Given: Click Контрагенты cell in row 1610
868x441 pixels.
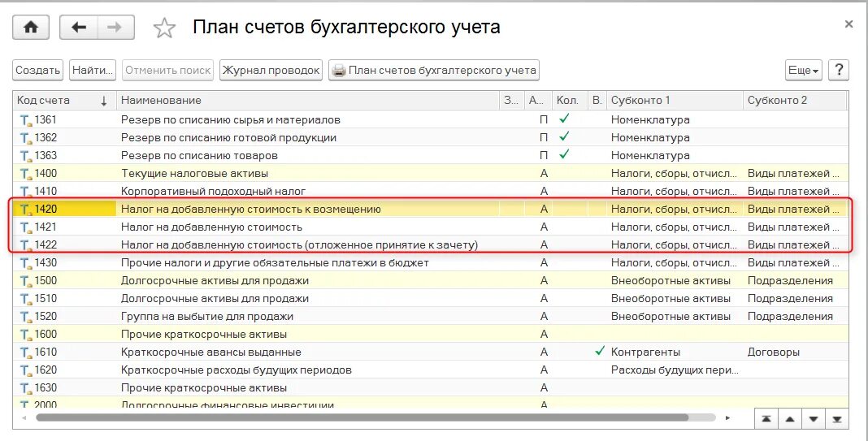Looking at the screenshot, I should point(645,352).
